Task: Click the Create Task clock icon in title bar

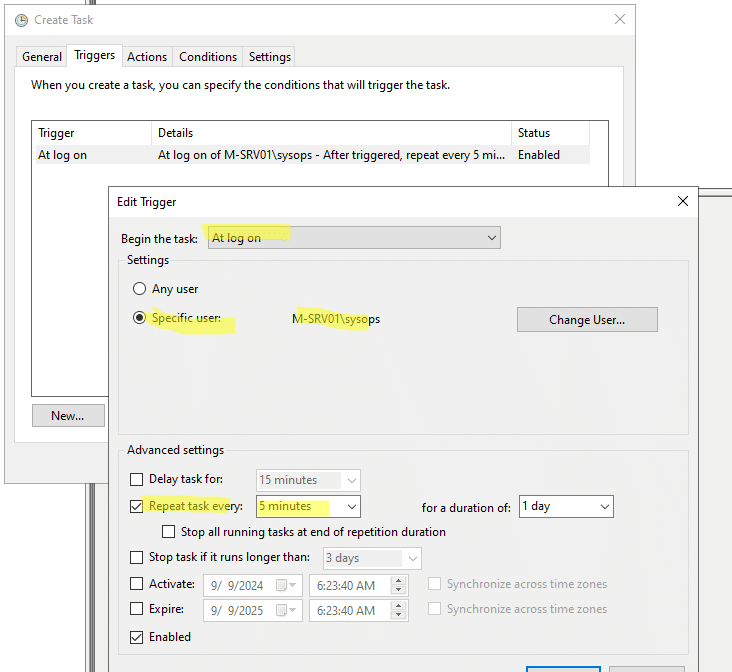Action: pyautogui.click(x=21, y=20)
